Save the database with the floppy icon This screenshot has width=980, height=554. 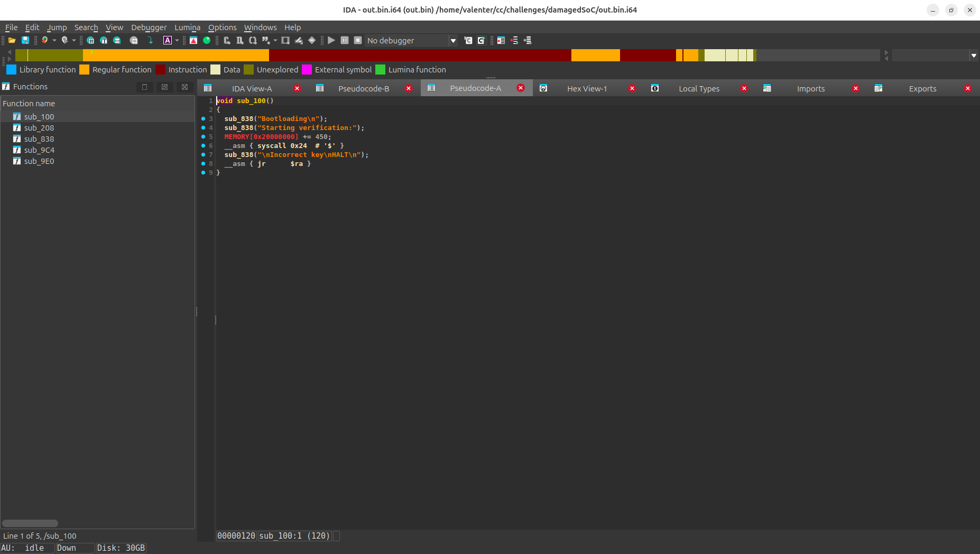coord(25,40)
